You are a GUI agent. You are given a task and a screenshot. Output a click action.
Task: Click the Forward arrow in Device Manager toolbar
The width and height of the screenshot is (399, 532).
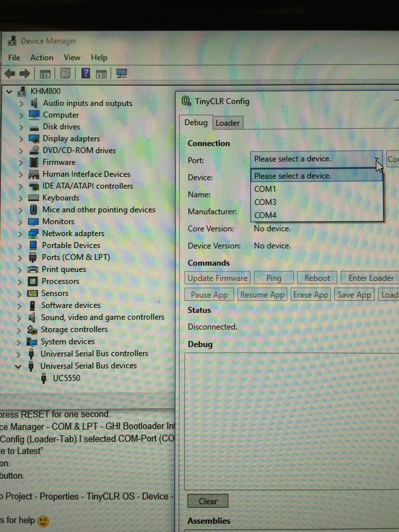coord(25,74)
